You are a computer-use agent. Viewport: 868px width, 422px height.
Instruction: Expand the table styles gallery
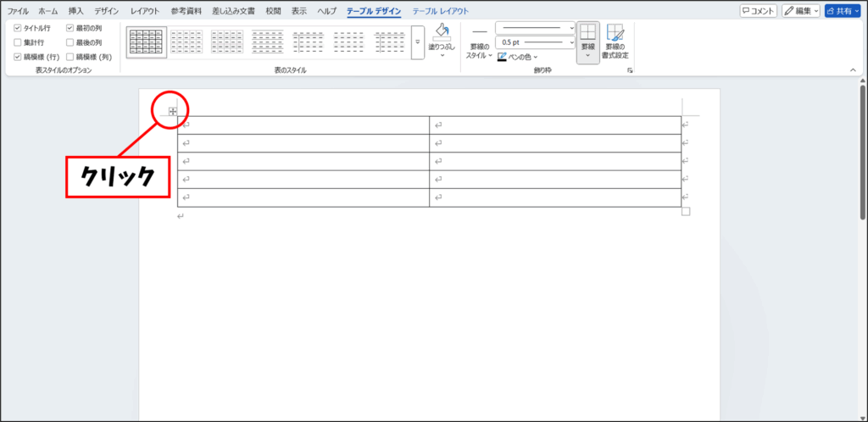[x=417, y=53]
